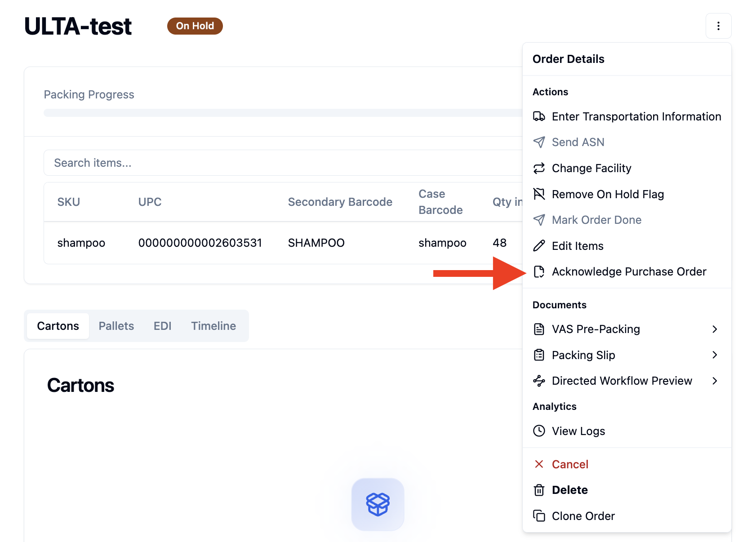Open the EDI tab

pyautogui.click(x=162, y=326)
